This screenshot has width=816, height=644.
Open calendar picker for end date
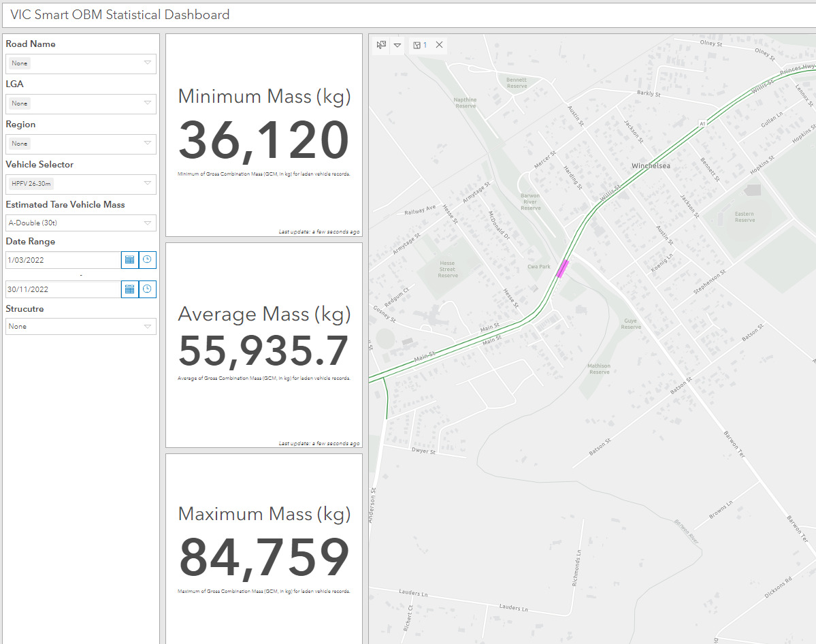click(129, 289)
